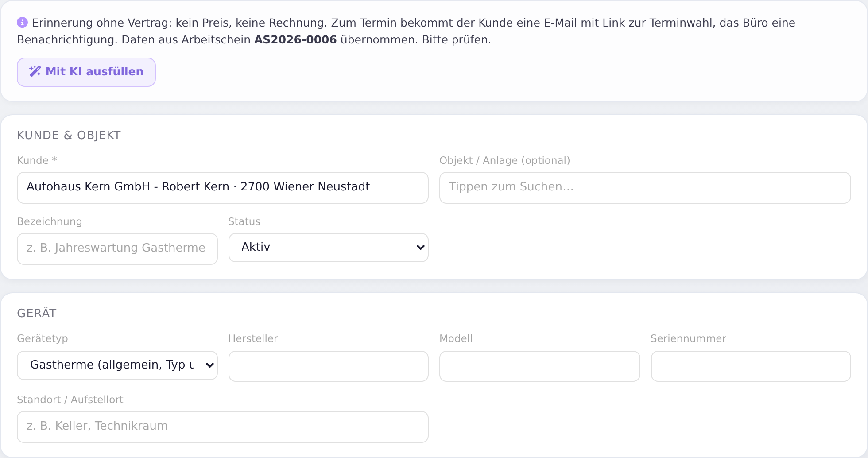Click the KUNDE & OBJEKT section heading
The image size is (868, 458).
(69, 135)
